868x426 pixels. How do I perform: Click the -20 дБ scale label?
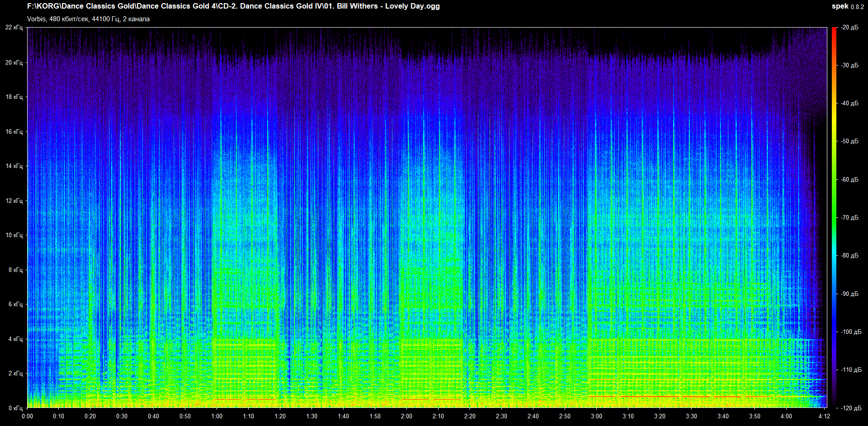click(x=849, y=28)
